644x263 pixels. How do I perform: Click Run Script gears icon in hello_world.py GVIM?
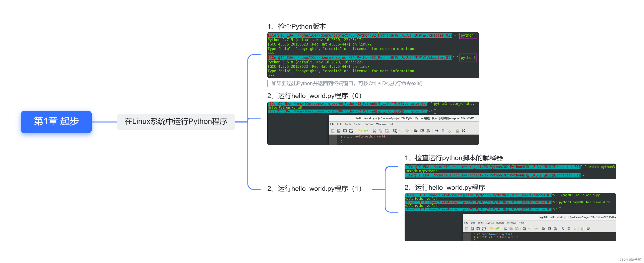(428, 131)
